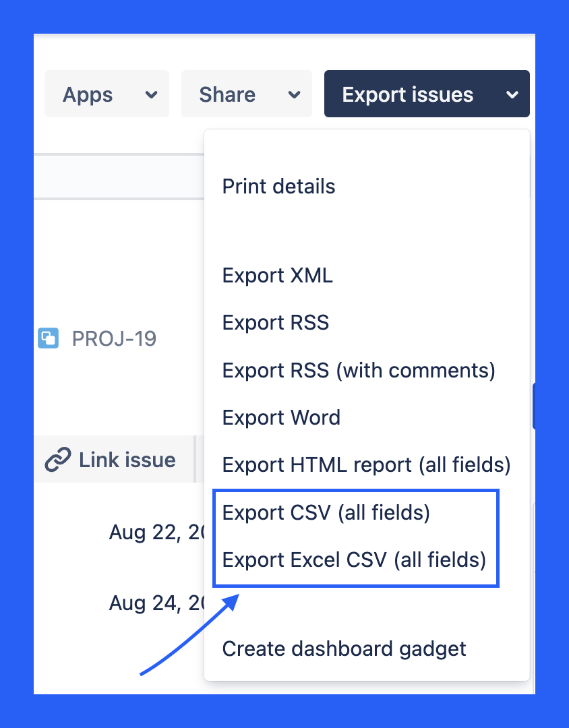Choose Export XML from the menu
This screenshot has height=728, width=569.
click(277, 275)
